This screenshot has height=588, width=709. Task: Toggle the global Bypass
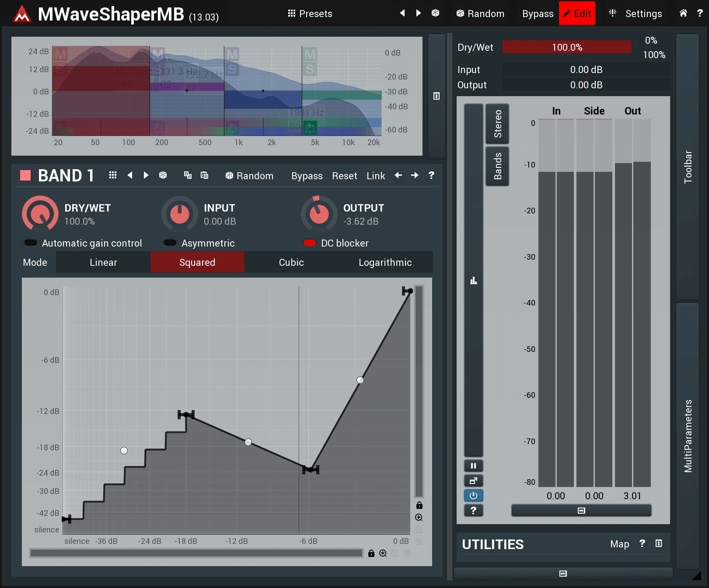[x=538, y=14]
